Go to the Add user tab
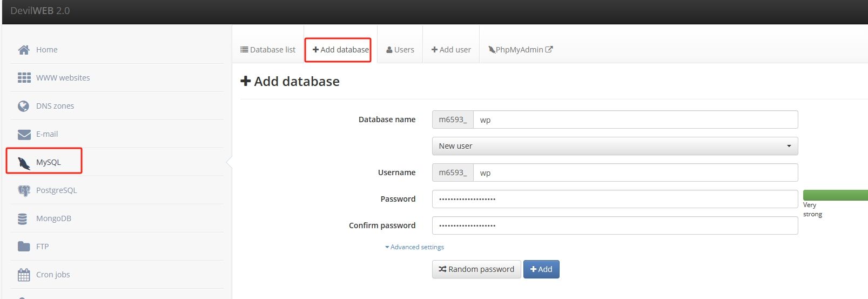 (x=451, y=50)
